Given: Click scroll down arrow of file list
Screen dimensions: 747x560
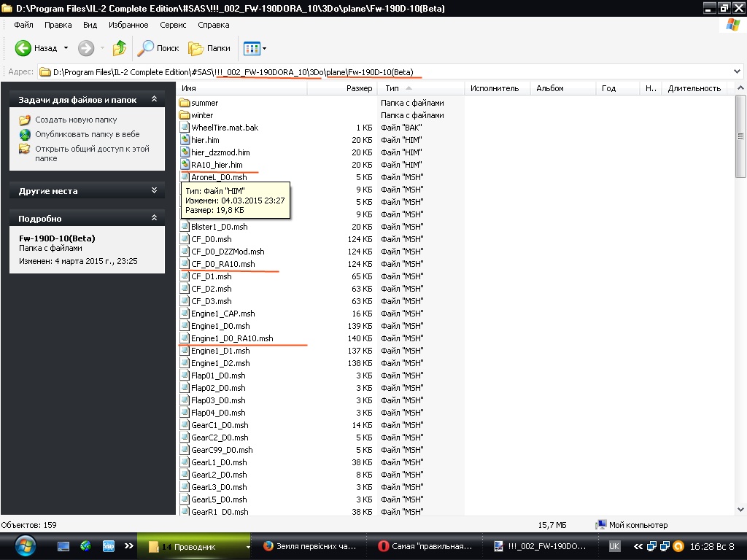Looking at the screenshot, I should pyautogui.click(x=740, y=510).
